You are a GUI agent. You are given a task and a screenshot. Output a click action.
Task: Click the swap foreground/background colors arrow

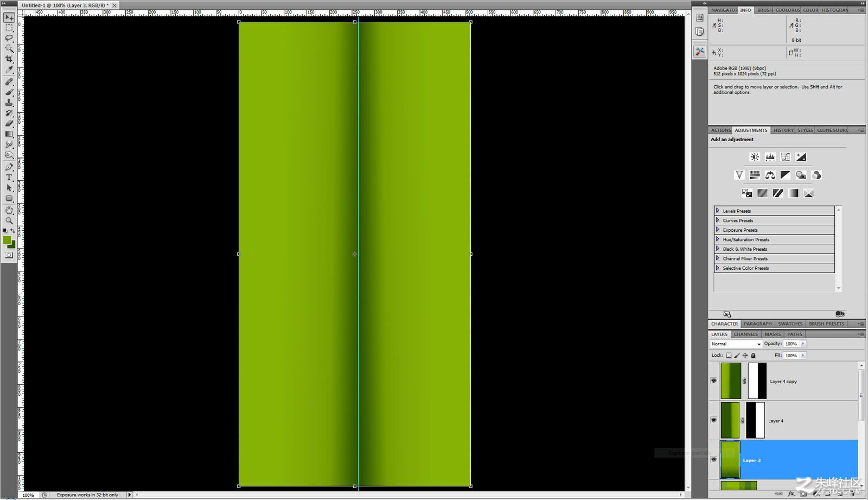tap(13, 231)
